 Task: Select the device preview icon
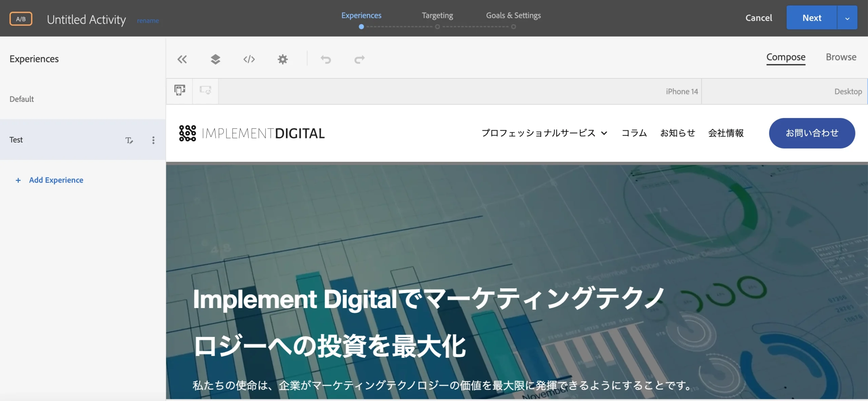(x=179, y=90)
